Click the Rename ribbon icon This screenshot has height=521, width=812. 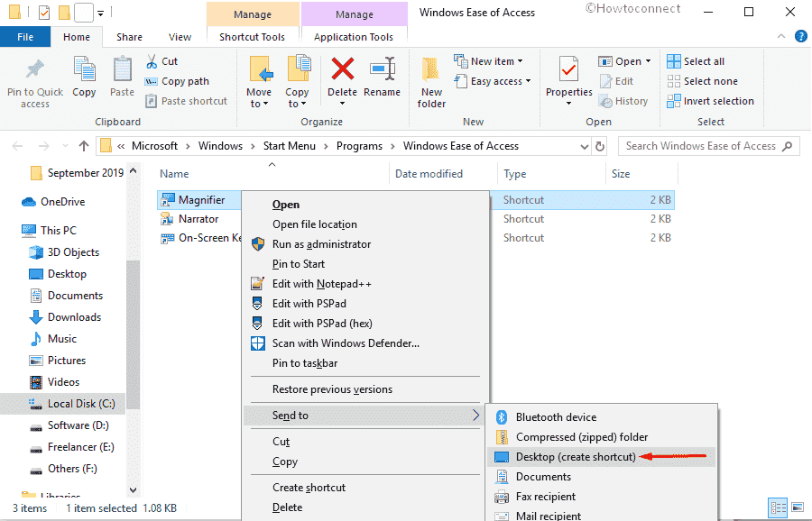[383, 69]
